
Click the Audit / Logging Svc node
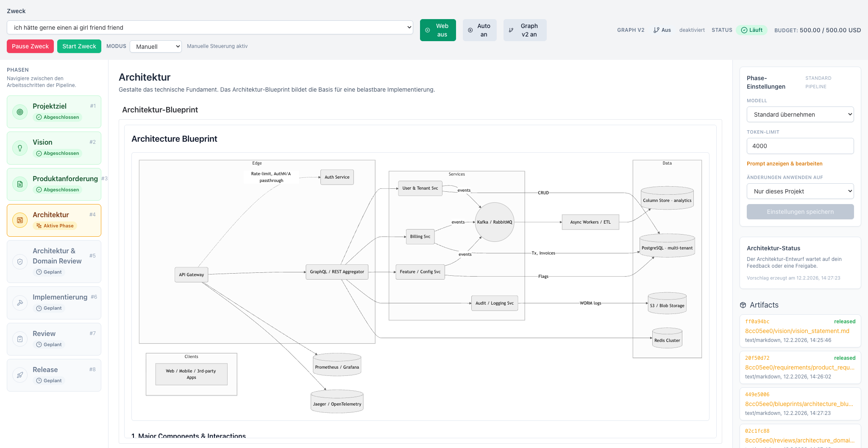click(x=495, y=303)
